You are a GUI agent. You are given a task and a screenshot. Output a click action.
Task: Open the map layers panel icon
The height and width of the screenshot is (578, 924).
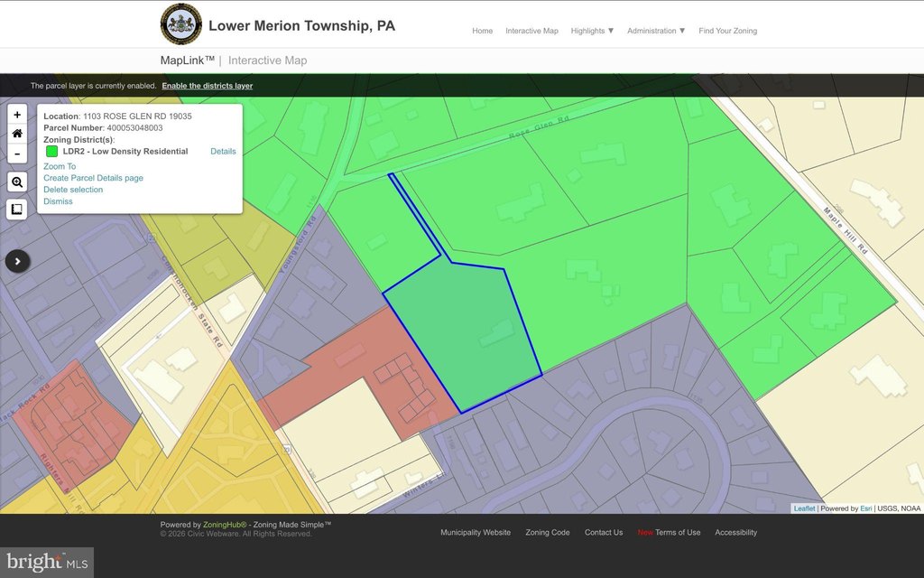(x=17, y=210)
